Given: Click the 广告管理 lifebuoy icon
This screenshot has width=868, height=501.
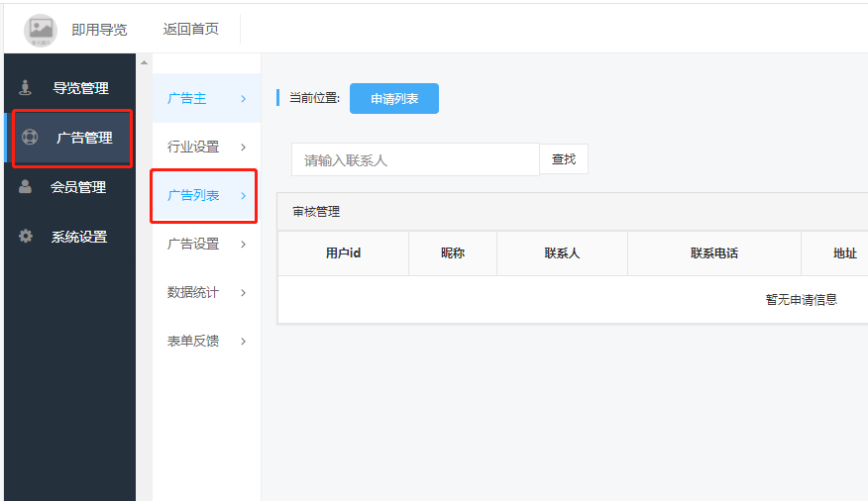Looking at the screenshot, I should (30, 137).
